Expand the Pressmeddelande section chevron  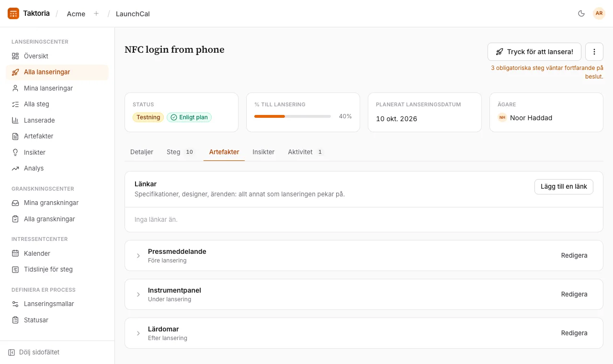tap(138, 256)
